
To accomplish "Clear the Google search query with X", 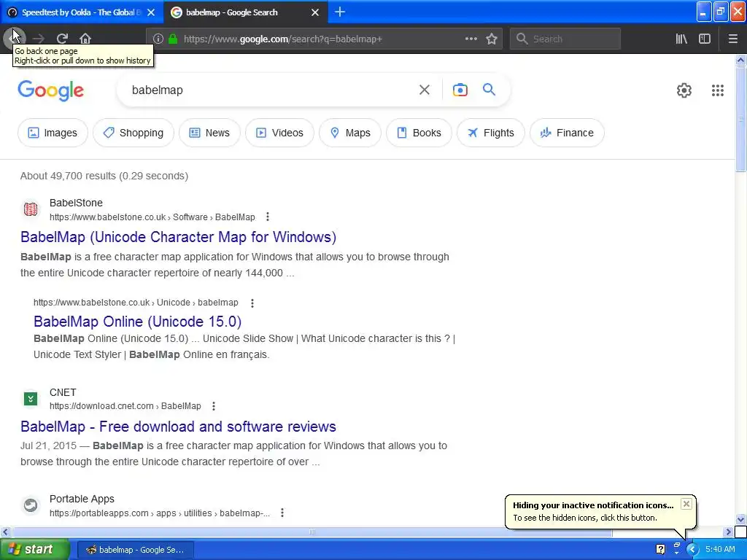I will click(424, 90).
